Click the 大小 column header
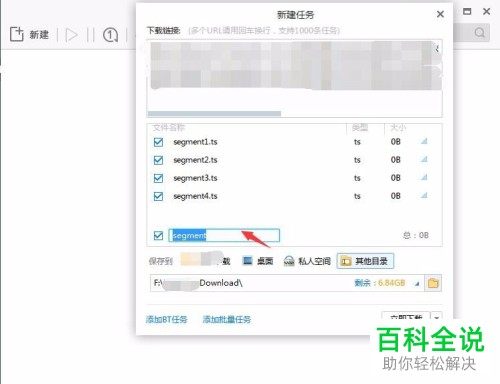 [x=398, y=127]
